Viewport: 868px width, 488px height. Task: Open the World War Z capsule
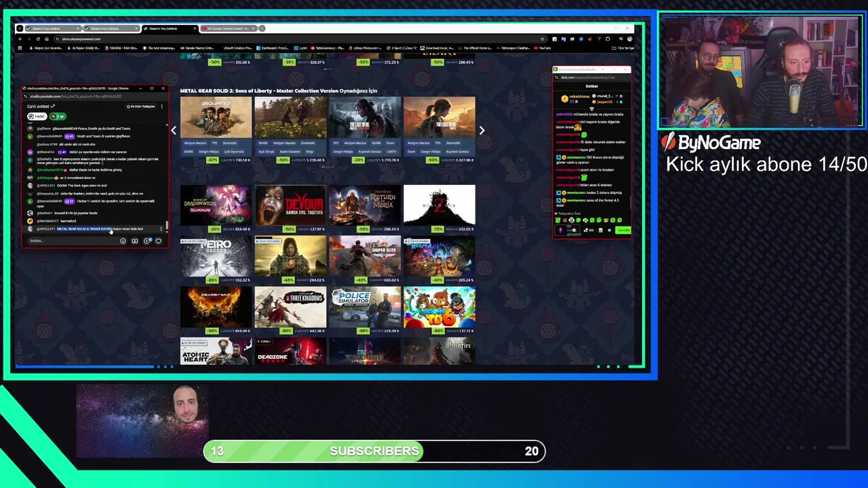(x=439, y=205)
